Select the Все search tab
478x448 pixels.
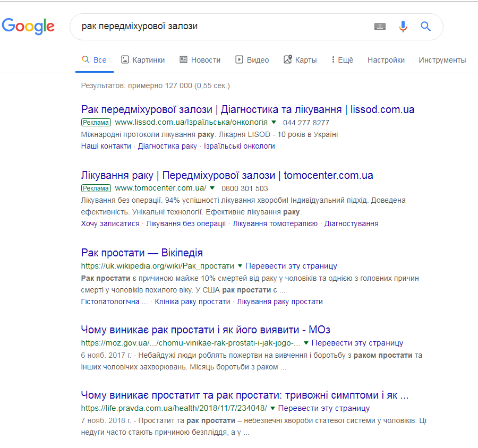tap(95, 60)
